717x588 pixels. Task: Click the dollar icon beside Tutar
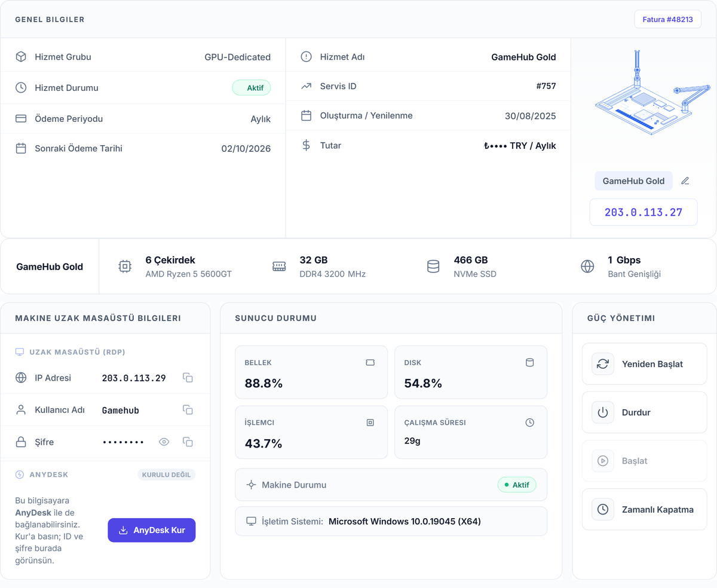click(306, 145)
